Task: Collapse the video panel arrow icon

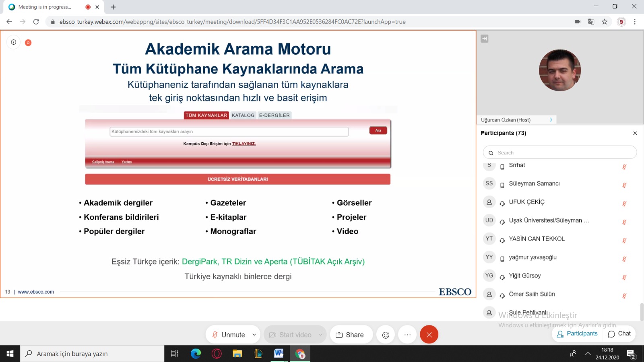Action: pyautogui.click(x=485, y=39)
